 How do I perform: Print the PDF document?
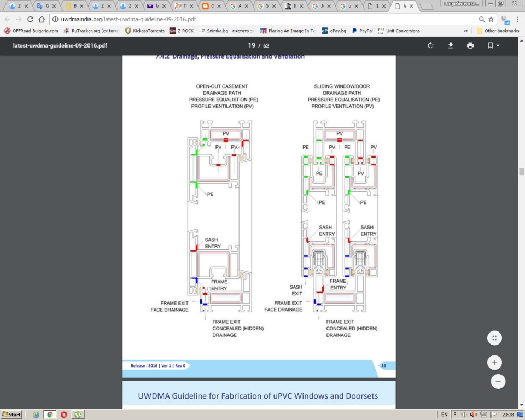tap(470, 45)
